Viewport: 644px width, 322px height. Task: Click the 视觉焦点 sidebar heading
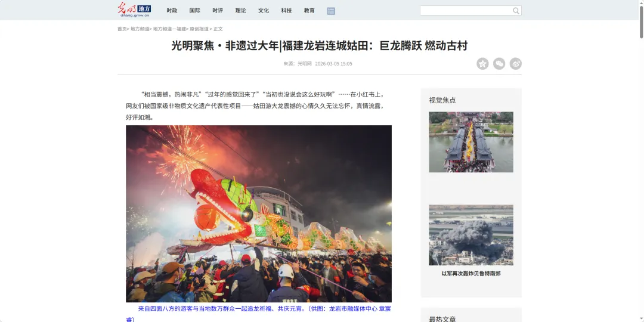(442, 100)
